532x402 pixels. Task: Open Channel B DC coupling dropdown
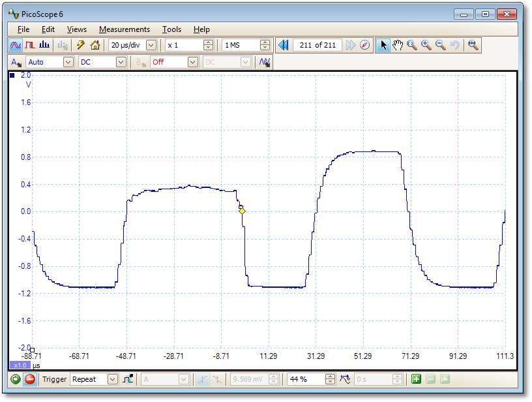pyautogui.click(x=246, y=63)
